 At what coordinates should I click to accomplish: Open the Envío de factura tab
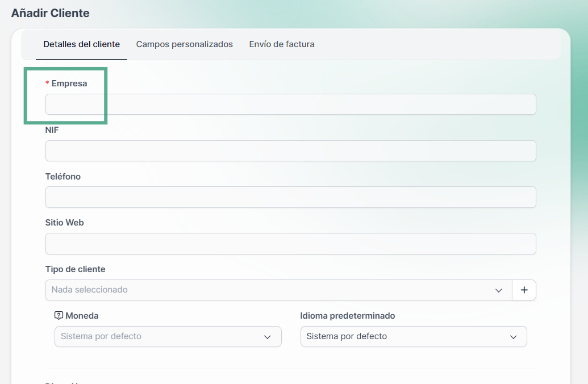point(282,44)
